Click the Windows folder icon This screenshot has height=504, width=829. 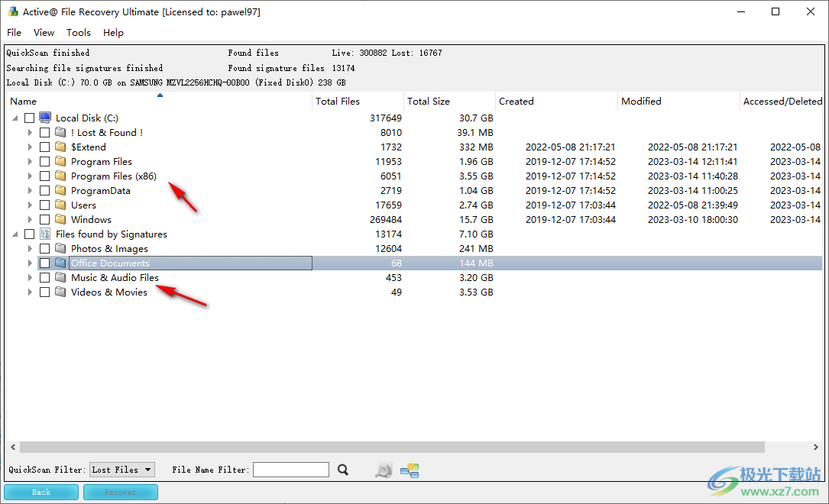(61, 219)
